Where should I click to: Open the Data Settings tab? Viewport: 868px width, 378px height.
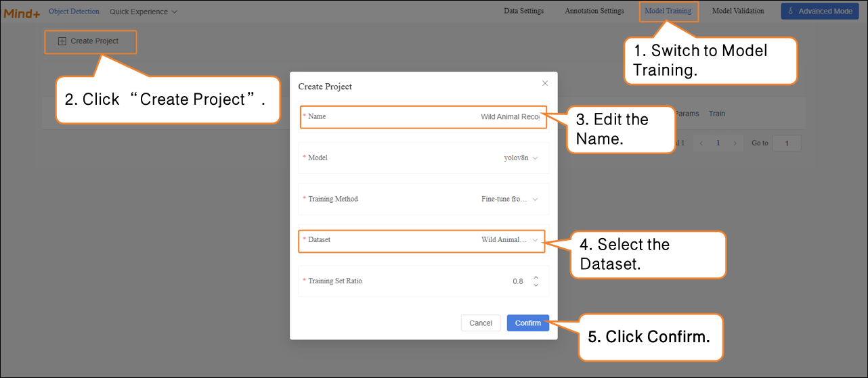tap(523, 11)
